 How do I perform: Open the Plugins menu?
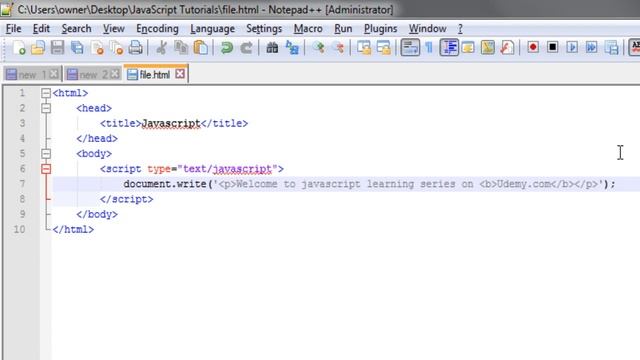click(380, 29)
